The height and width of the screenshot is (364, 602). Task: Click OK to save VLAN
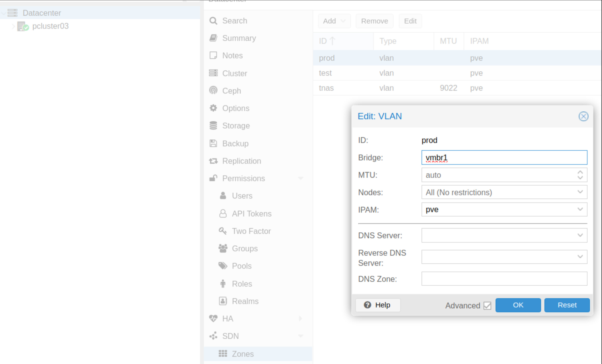[x=518, y=305]
